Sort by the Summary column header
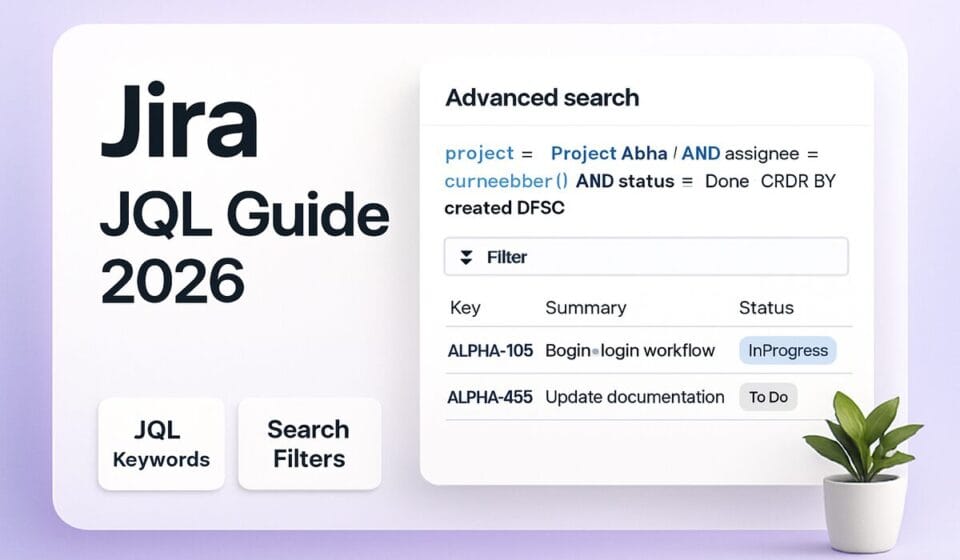This screenshot has width=960, height=560. (x=585, y=308)
